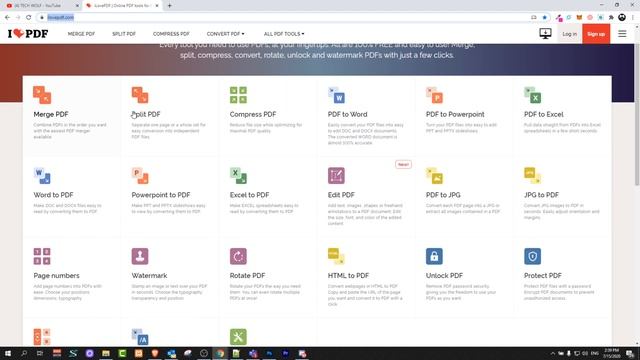Open the Edit PDF title link
The width and height of the screenshot is (640, 360).
[x=341, y=195]
